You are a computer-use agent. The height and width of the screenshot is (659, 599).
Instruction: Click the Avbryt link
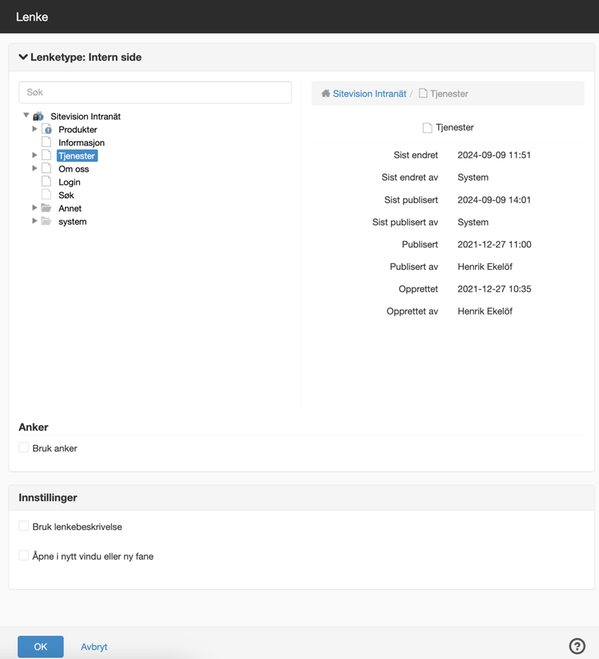click(x=94, y=647)
